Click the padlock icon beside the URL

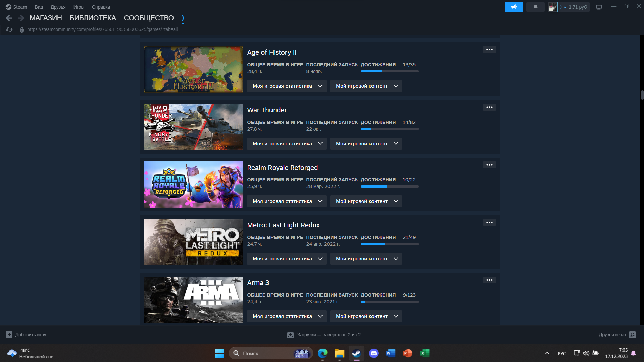22,29
